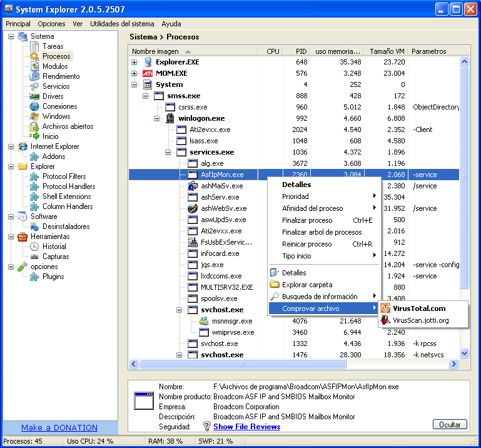
Task: Click the MOM.EXE ATI icon
Action: (x=148, y=74)
